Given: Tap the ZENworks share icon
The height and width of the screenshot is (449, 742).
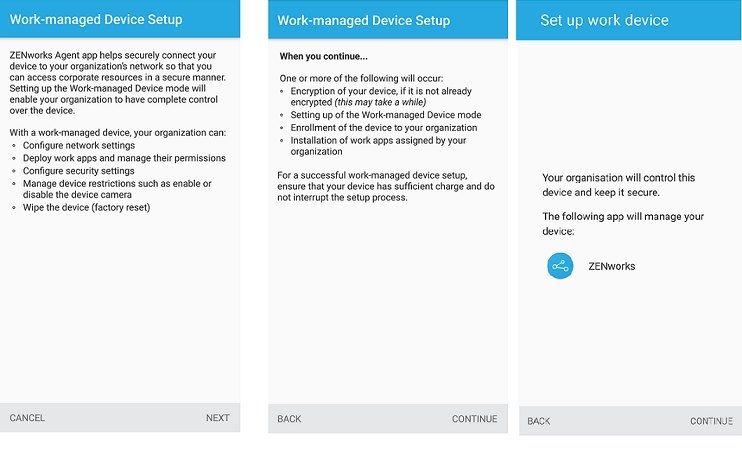Looking at the screenshot, I should [x=560, y=266].
